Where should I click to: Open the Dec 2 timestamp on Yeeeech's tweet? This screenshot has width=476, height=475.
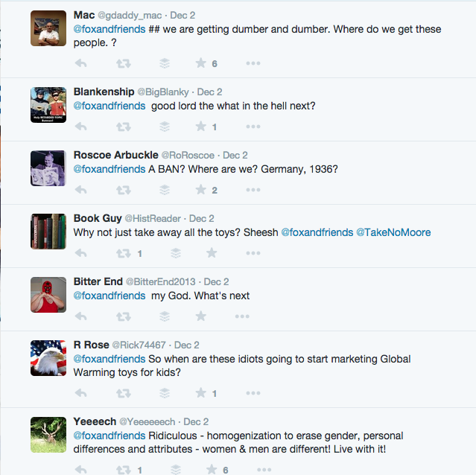coord(196,421)
